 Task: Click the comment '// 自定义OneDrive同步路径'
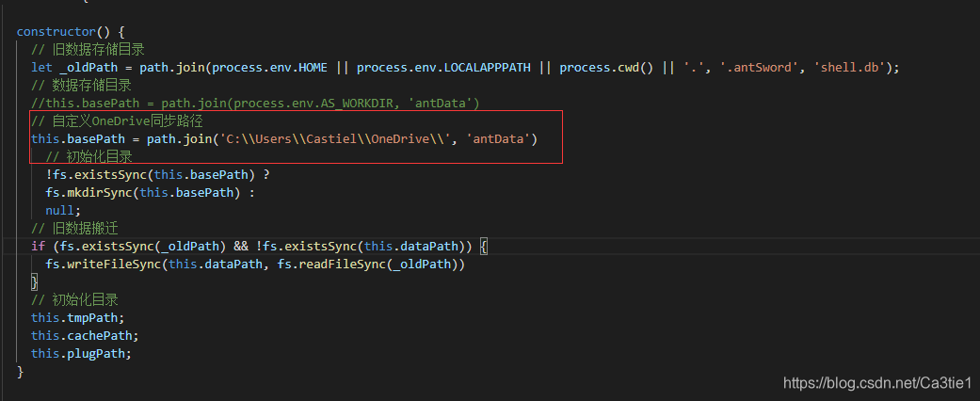click(118, 121)
